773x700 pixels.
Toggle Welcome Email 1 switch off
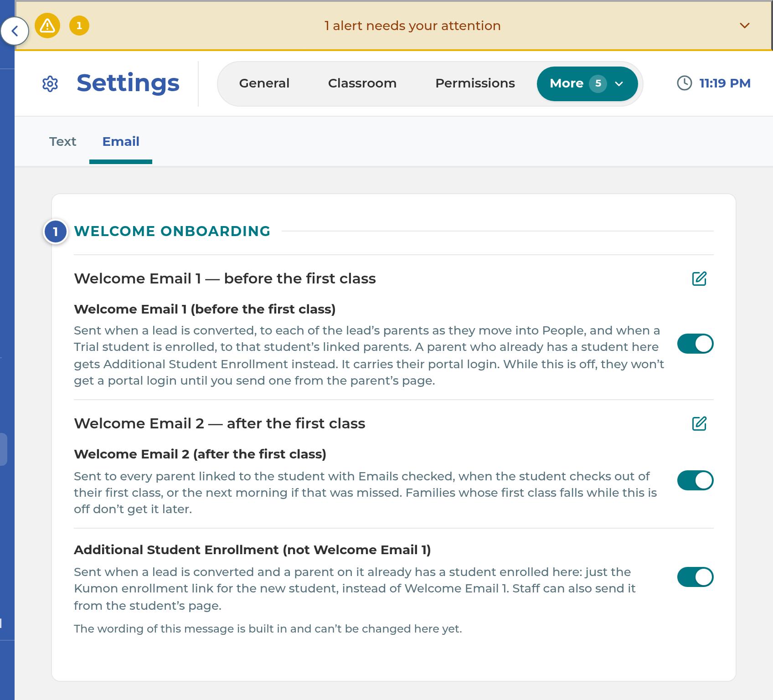click(x=695, y=344)
